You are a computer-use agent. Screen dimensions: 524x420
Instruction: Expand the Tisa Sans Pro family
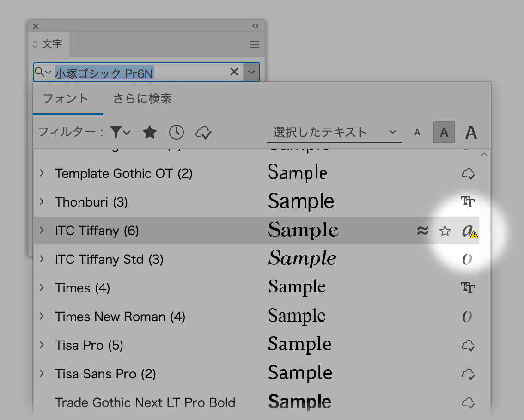click(x=42, y=373)
